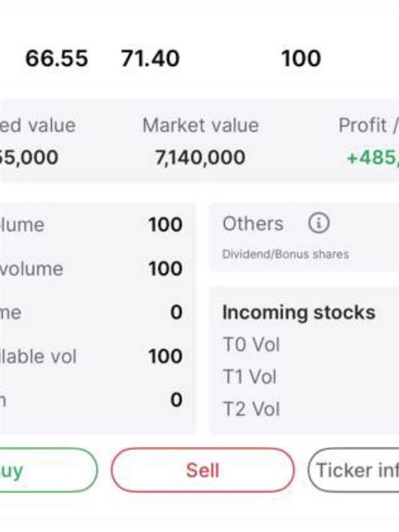
Task: Click the Incoming stocks heading
Action: pyautogui.click(x=299, y=312)
